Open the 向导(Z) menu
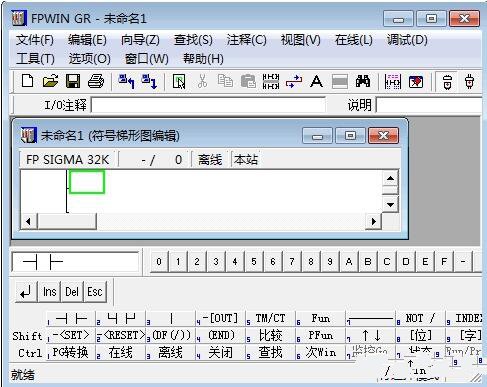 coord(140,40)
